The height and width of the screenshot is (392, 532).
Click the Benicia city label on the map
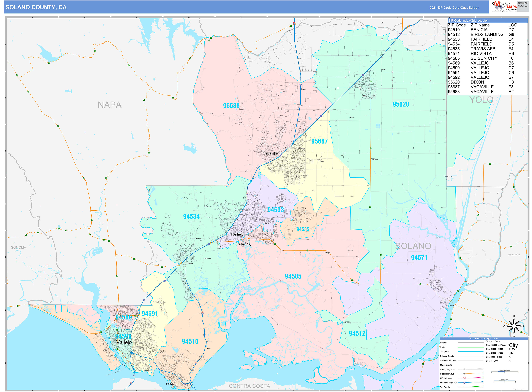tap(170, 384)
